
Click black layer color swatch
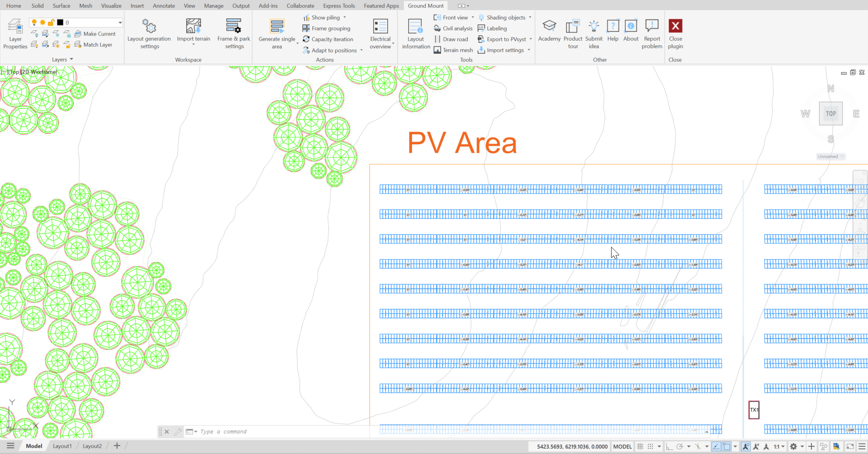coord(60,23)
